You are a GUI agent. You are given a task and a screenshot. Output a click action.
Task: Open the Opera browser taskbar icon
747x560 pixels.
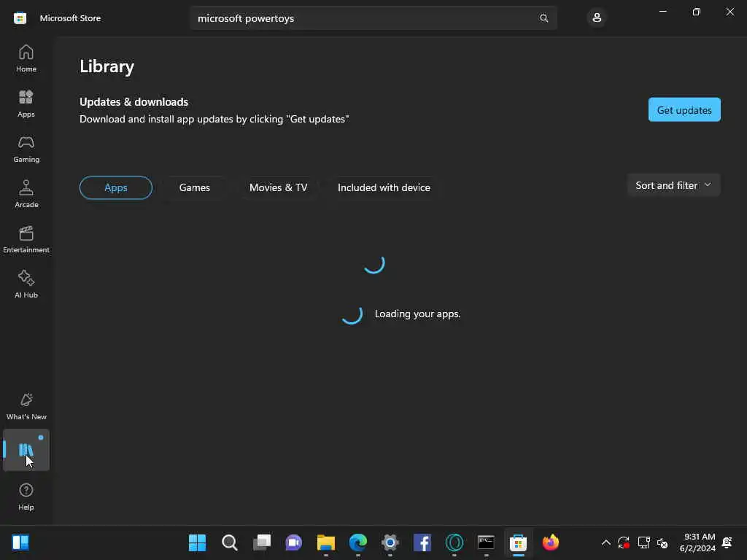454,542
